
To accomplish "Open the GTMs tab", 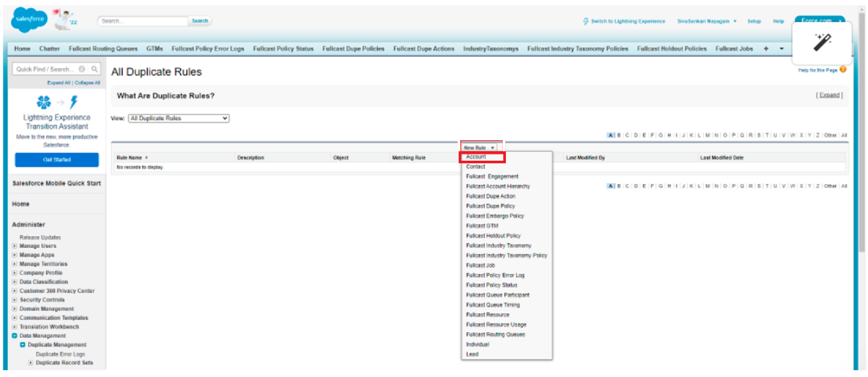I will (x=154, y=49).
